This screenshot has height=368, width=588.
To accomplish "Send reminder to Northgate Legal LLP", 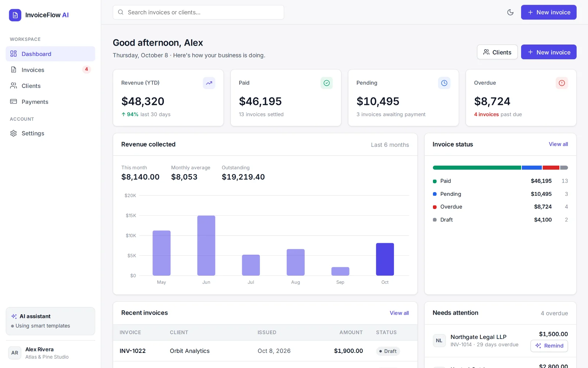I will point(549,346).
